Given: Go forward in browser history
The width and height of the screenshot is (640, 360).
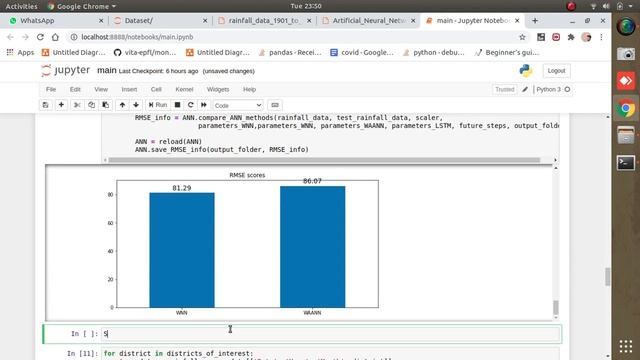Looking at the screenshot, I should [x=25, y=37].
